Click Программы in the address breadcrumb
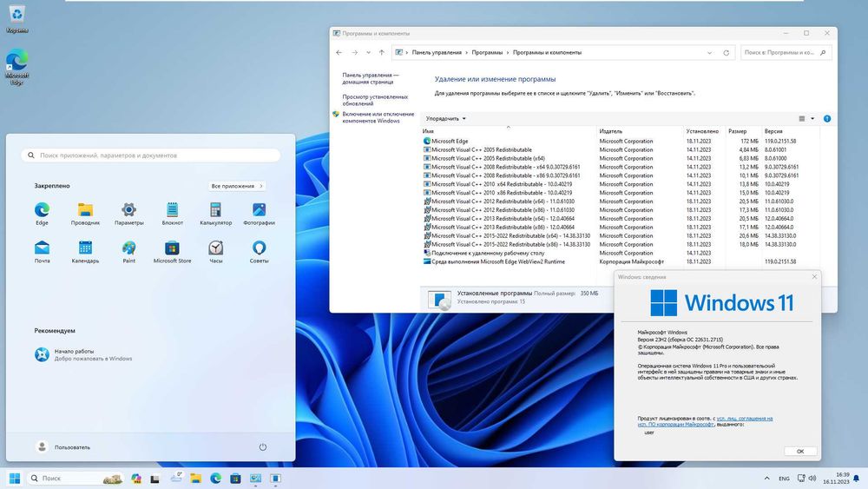The width and height of the screenshot is (868, 489). point(487,53)
